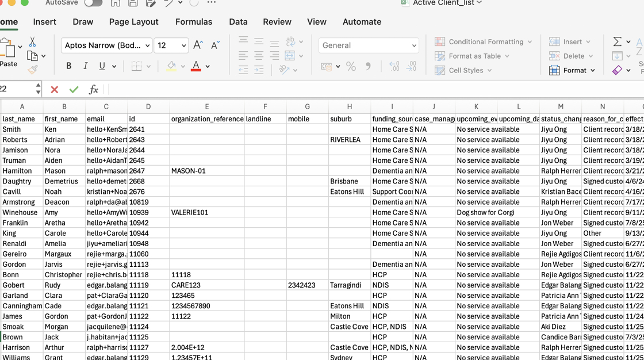Switch to the Data tab
644x360 pixels.
[238, 22]
